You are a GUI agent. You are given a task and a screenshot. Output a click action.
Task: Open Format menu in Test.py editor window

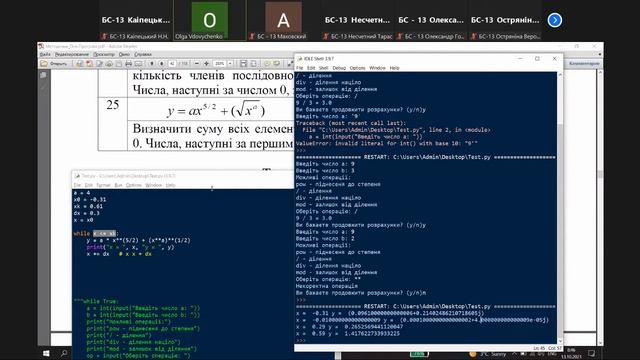(103, 185)
